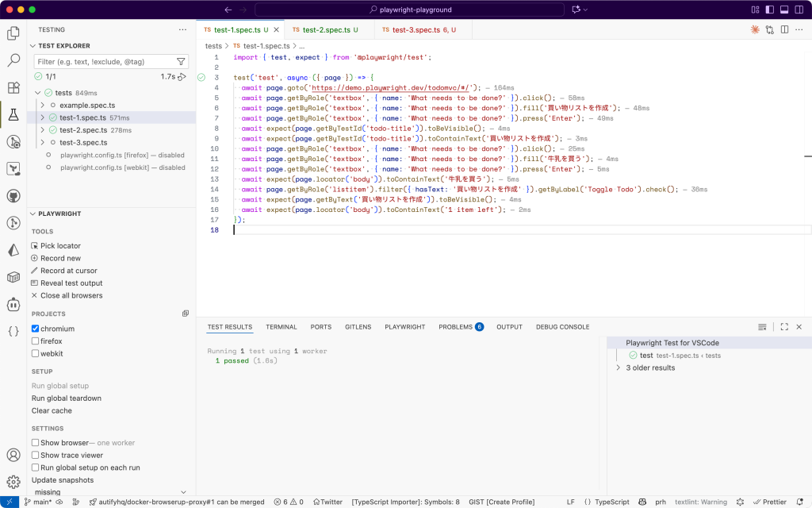
Task: Open the GitHub view in activity bar
Action: 13,195
